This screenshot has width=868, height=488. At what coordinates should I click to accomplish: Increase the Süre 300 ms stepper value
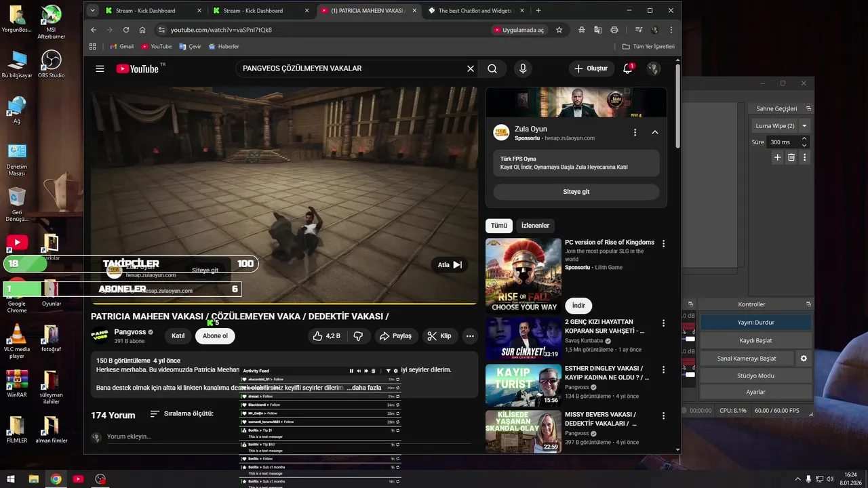tap(804, 139)
